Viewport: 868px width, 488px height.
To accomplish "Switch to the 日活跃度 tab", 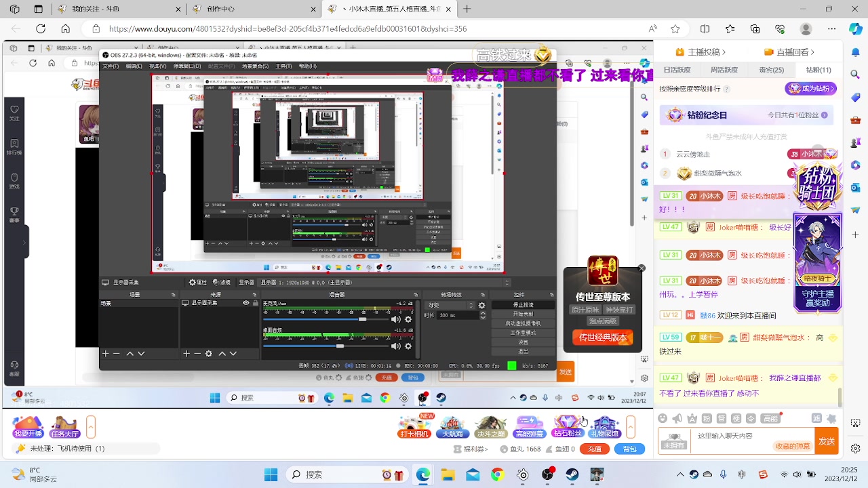I will point(677,70).
